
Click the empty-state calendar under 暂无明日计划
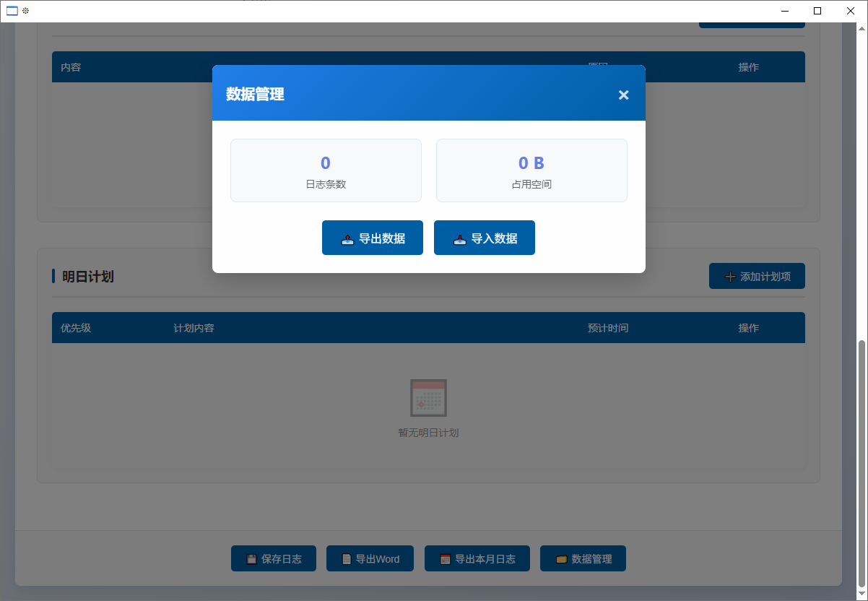(428, 397)
